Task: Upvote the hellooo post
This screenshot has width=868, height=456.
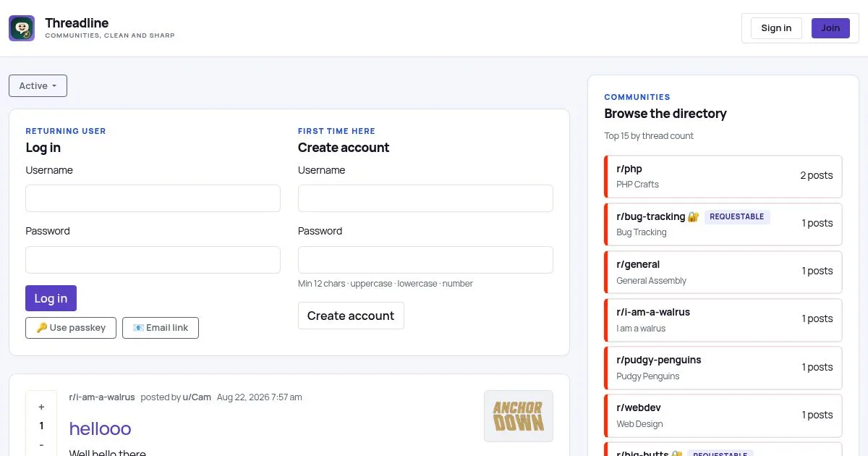Action: pyautogui.click(x=41, y=407)
